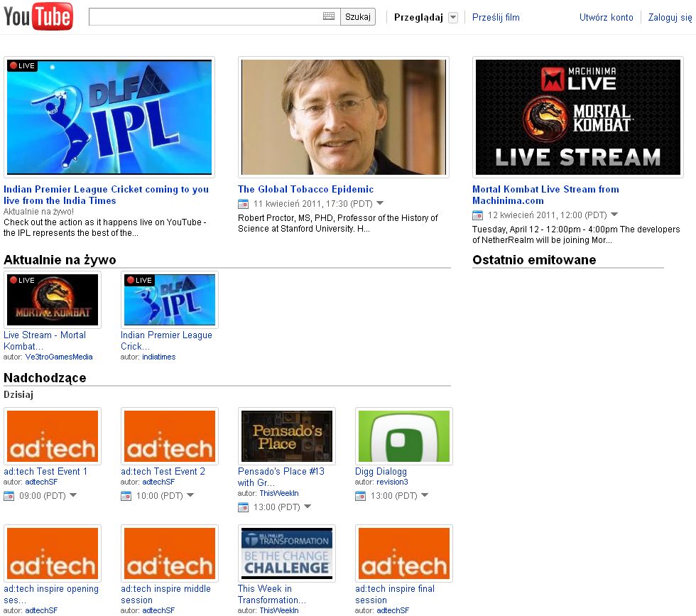Open Digg Dialogg green thumbnail
This screenshot has height=616, width=696.
(x=404, y=436)
